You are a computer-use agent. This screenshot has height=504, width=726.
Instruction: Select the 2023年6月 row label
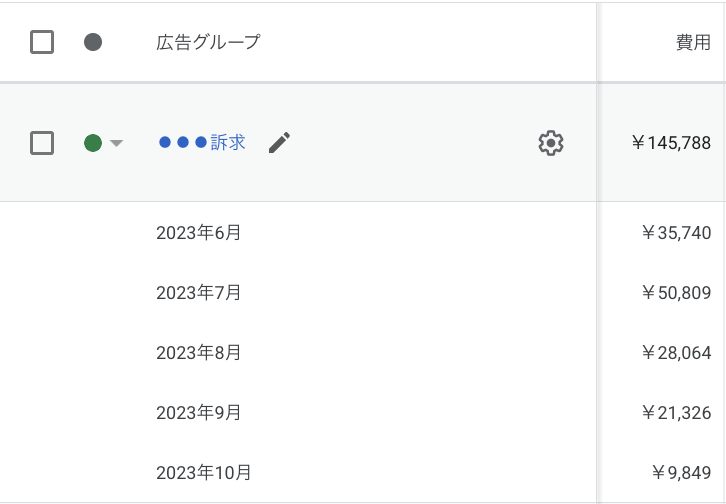tap(198, 233)
